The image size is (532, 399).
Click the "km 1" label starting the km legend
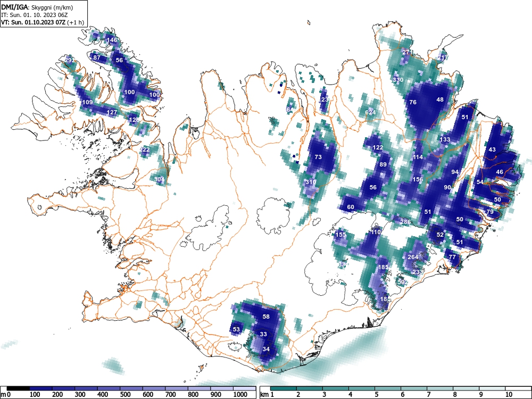267,395
